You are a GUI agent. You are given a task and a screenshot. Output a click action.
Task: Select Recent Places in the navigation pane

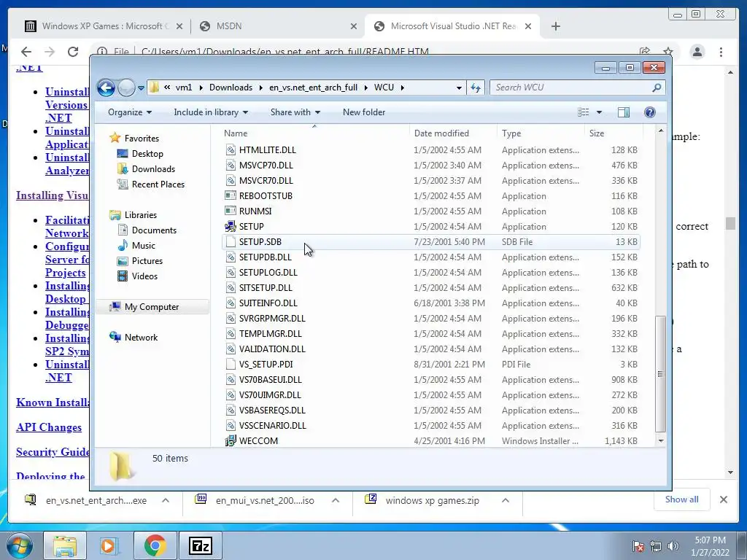point(158,184)
